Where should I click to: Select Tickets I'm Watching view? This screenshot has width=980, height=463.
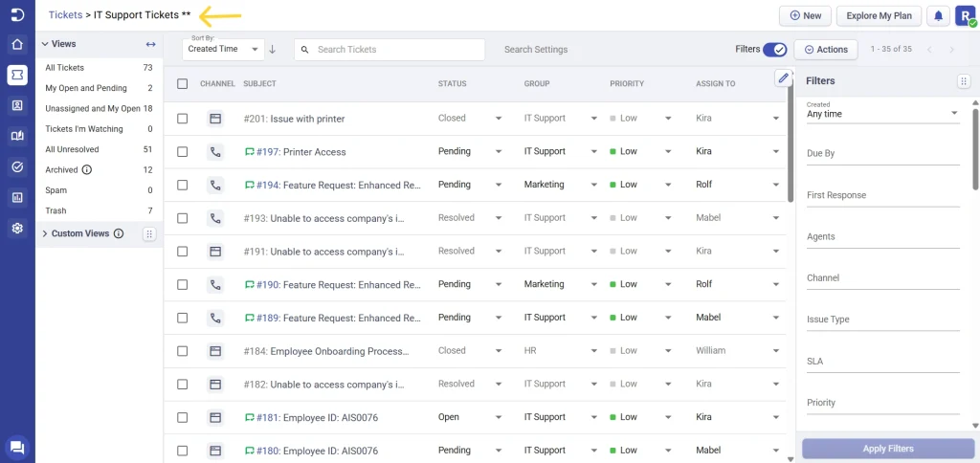pyautogui.click(x=100, y=129)
